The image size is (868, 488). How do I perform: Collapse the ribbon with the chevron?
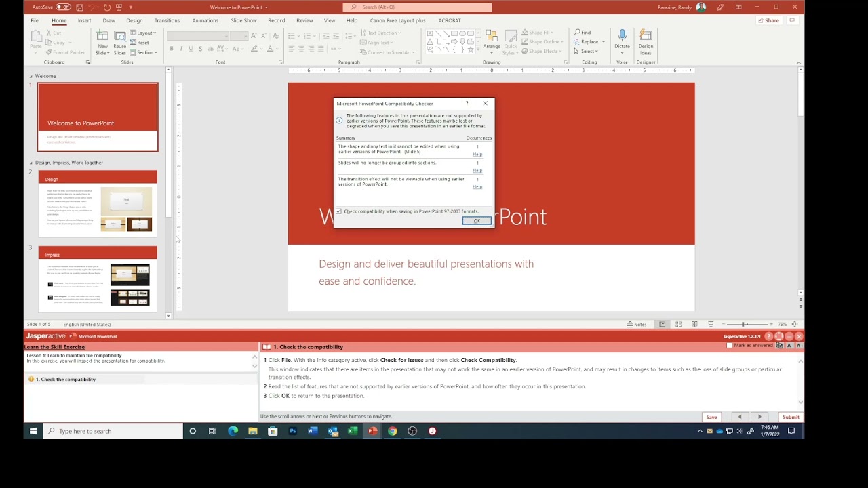pyautogui.click(x=798, y=62)
